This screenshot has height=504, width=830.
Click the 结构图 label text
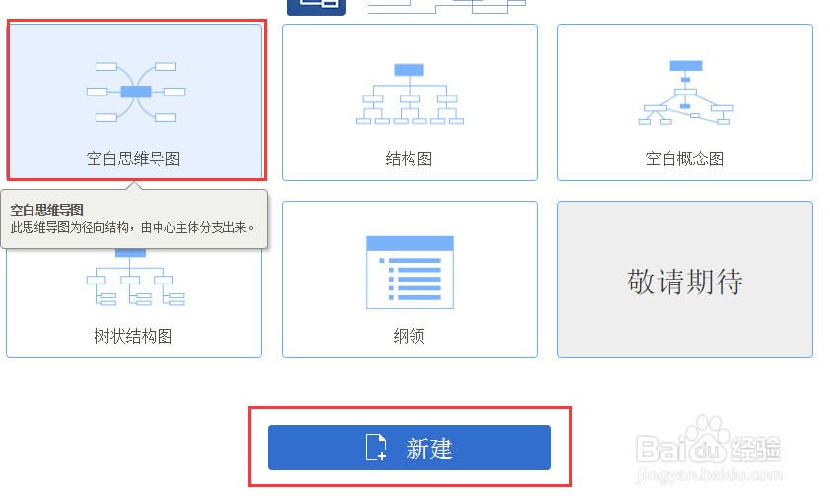coord(410,158)
